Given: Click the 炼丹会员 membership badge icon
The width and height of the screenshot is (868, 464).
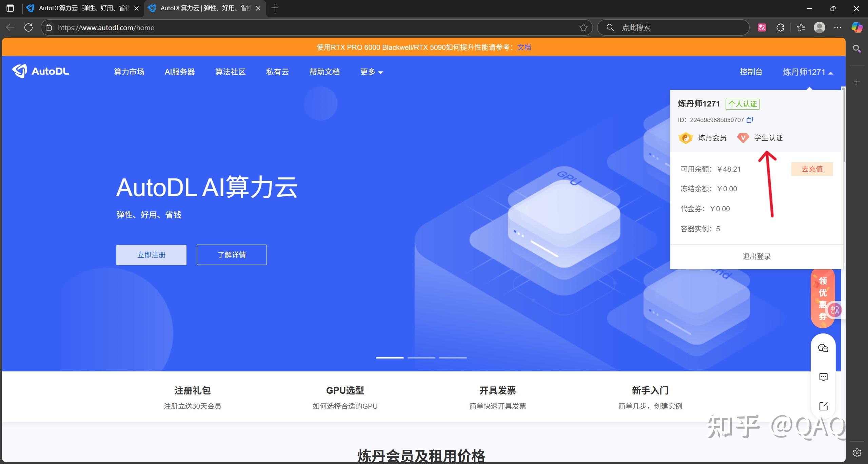Looking at the screenshot, I should [x=686, y=138].
